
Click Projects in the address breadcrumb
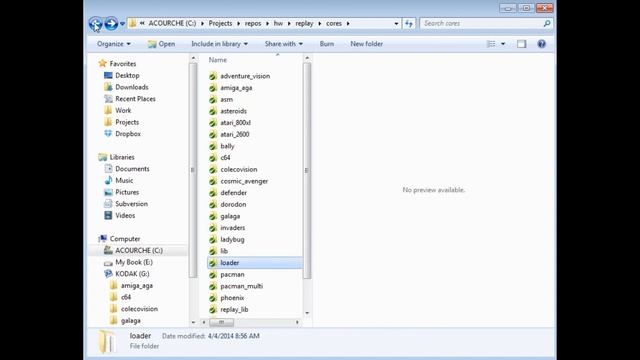[220, 24]
